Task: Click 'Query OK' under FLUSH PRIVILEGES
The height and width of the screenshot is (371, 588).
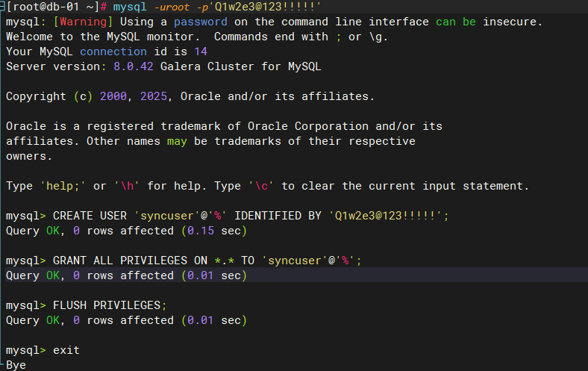Action: (x=33, y=320)
